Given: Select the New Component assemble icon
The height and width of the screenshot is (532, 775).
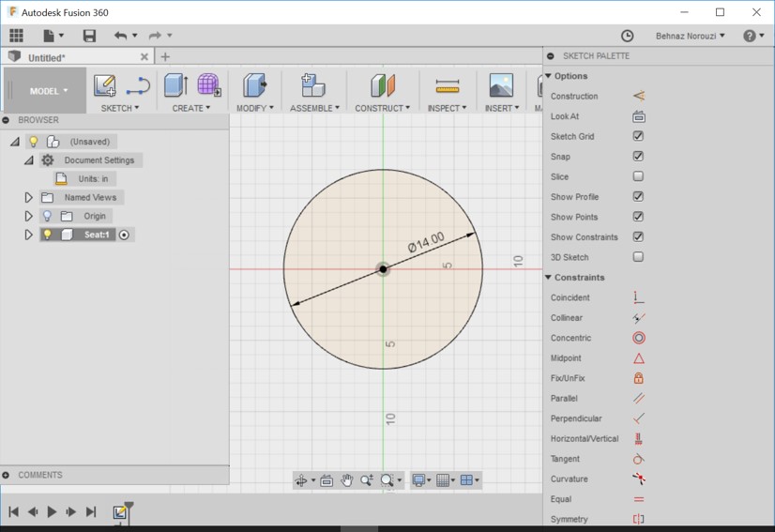Looking at the screenshot, I should pyautogui.click(x=312, y=85).
